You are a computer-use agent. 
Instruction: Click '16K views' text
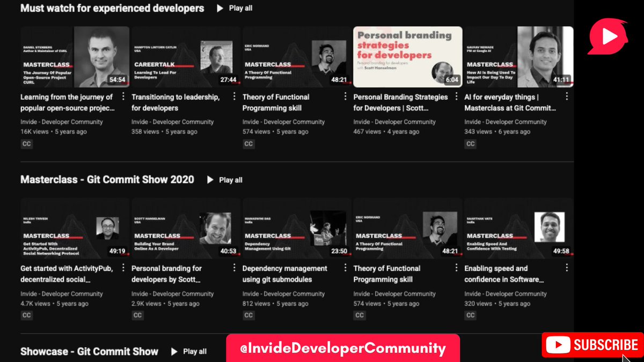tap(34, 131)
